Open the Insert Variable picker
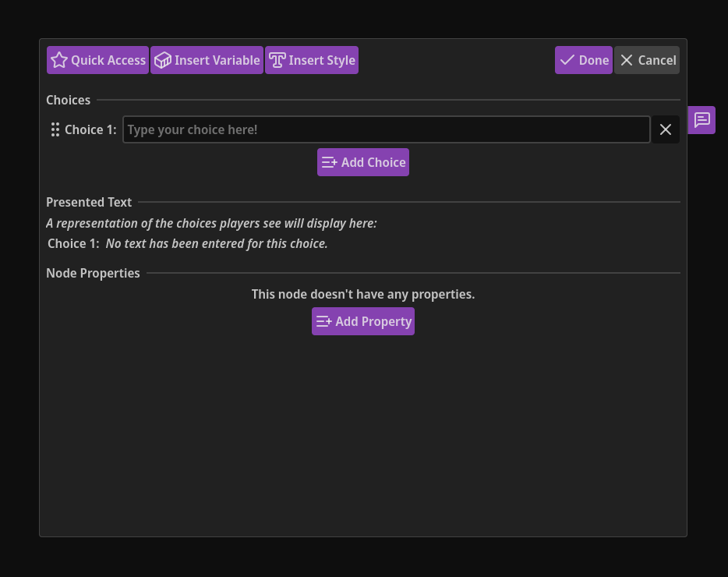 click(207, 59)
